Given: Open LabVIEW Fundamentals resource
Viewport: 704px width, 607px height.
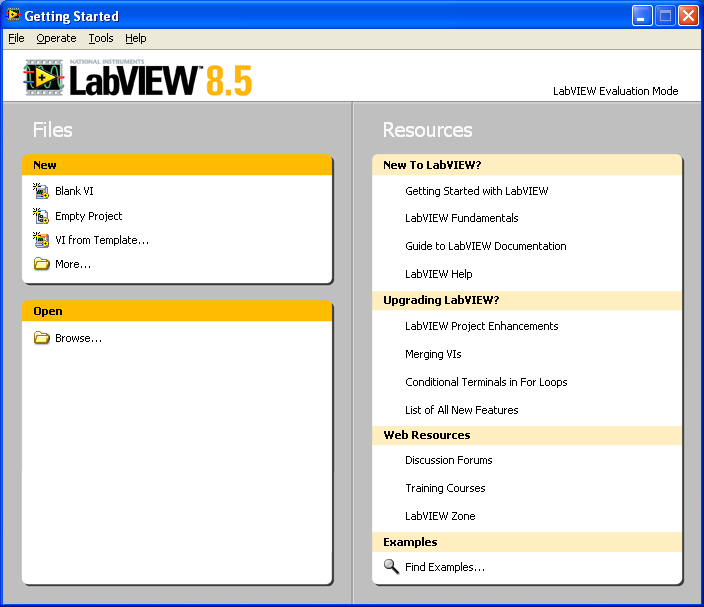Looking at the screenshot, I should pos(461,218).
